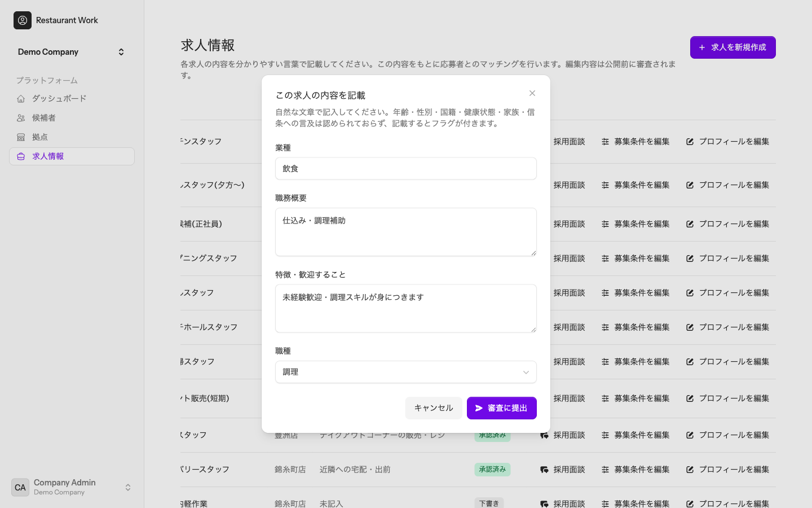Screen dimensions: 812x508
Task: Click the profile edit pencil icon for 軽作業
Action: tap(690, 504)
